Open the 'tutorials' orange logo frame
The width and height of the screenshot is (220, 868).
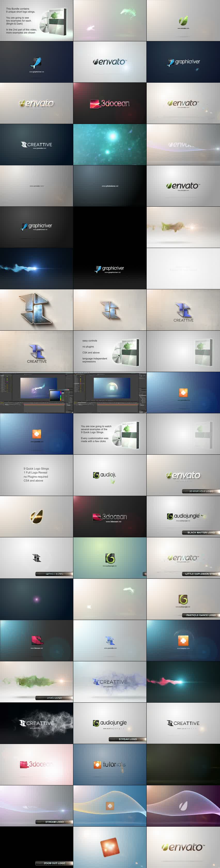[x=110, y=765]
